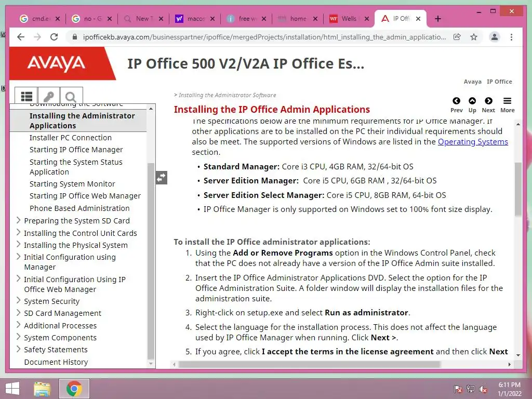Click the content vertical scrollbar thumb

point(518,189)
